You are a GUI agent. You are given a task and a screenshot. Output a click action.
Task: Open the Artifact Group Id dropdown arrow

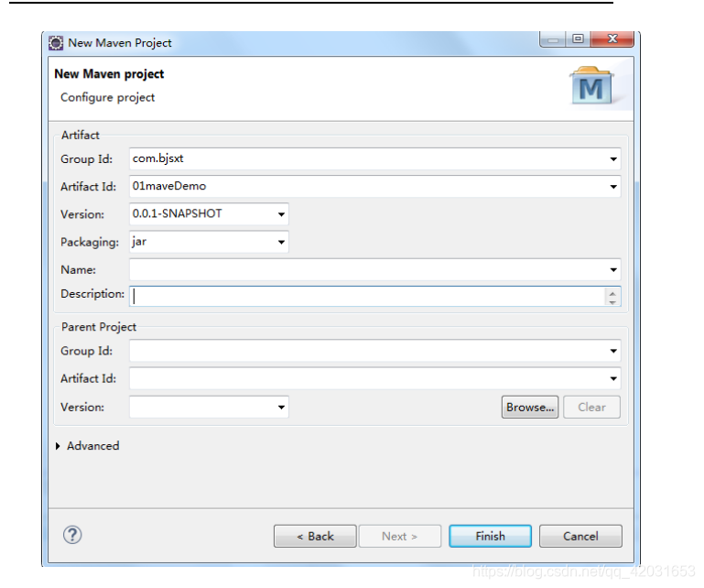(612, 159)
